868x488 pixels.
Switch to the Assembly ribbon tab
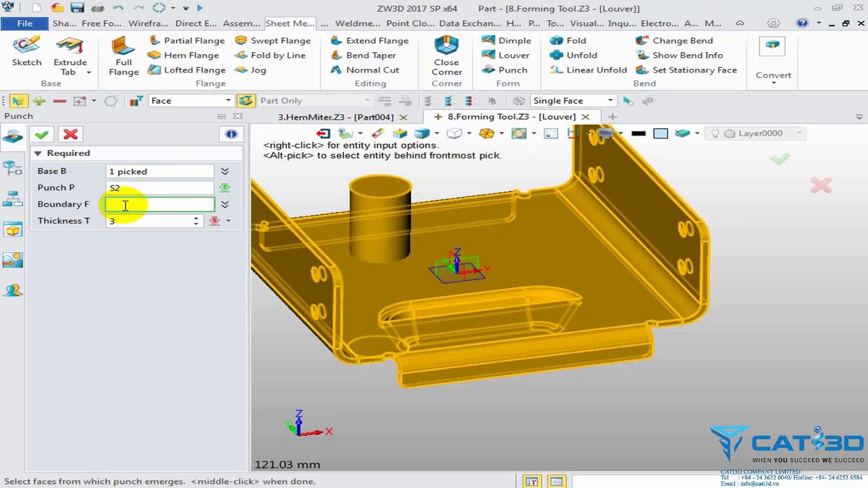tap(241, 23)
